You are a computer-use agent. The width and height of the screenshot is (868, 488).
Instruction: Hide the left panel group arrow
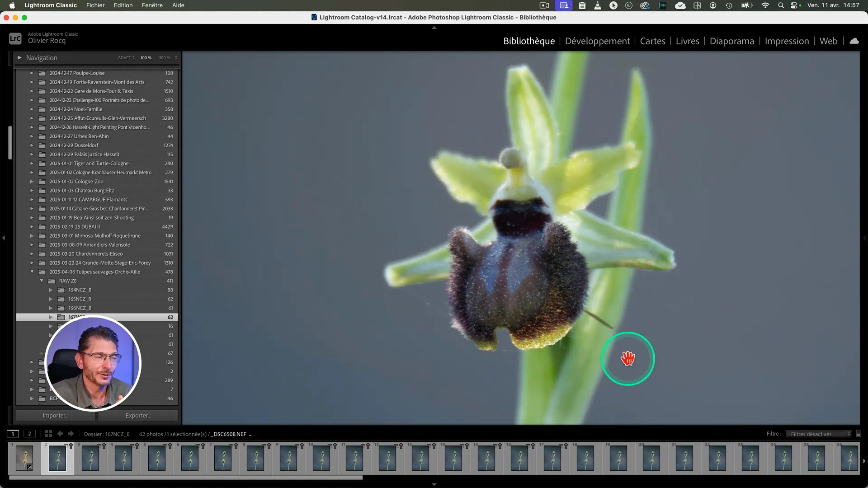(4, 238)
